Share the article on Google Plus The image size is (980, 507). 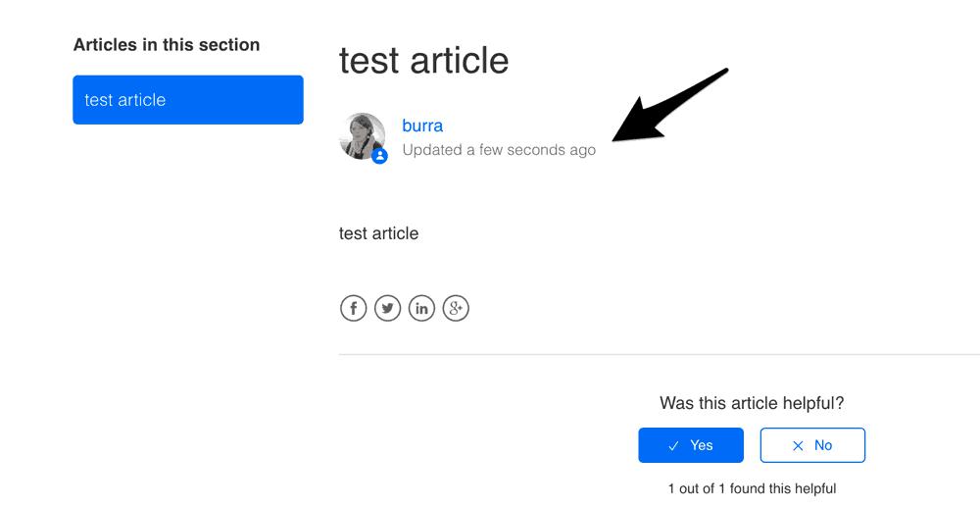[x=456, y=308]
